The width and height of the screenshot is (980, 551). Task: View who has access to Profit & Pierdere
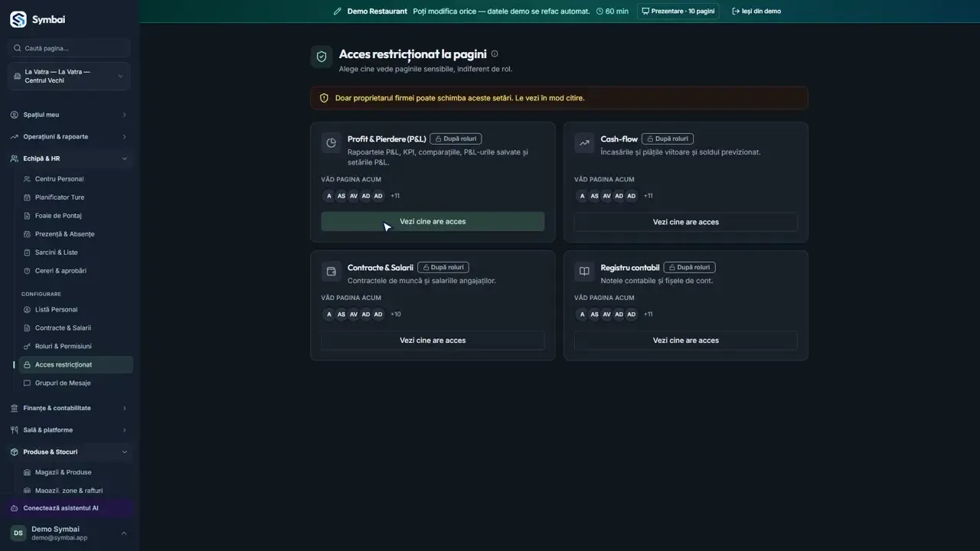(x=433, y=222)
